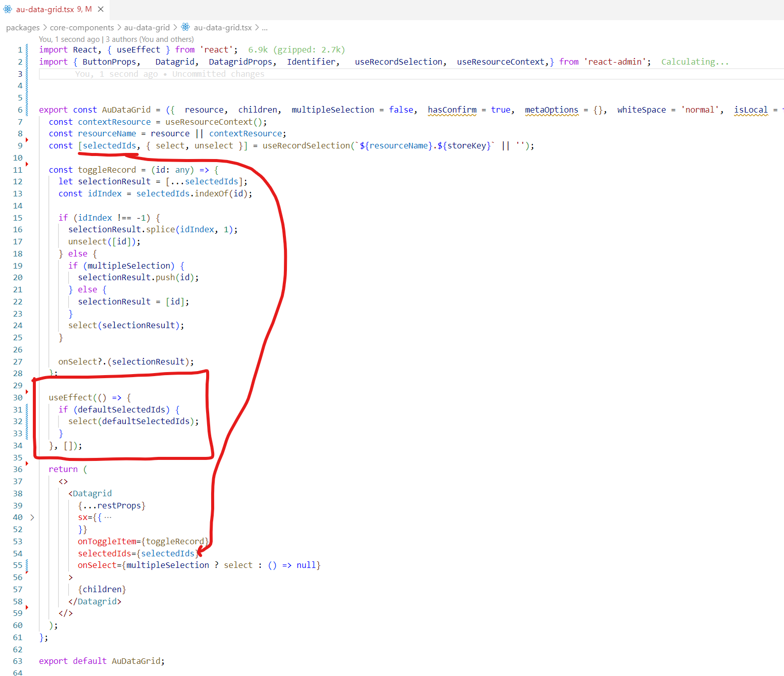Click the '6.9k (gzipped: 2.7k)' import size
This screenshot has height=676, width=784.
click(x=296, y=49)
